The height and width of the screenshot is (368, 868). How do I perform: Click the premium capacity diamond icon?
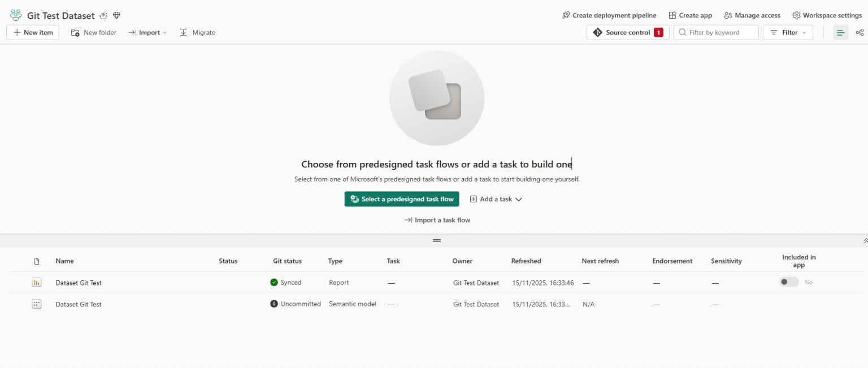(116, 16)
